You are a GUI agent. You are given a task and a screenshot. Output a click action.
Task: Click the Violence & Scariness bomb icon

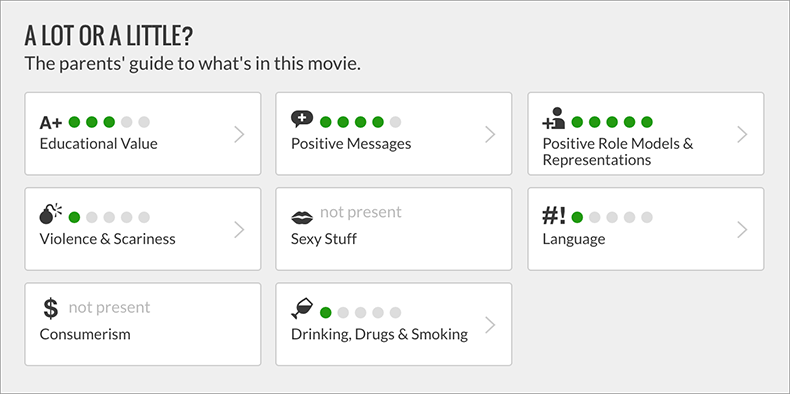coord(50,214)
